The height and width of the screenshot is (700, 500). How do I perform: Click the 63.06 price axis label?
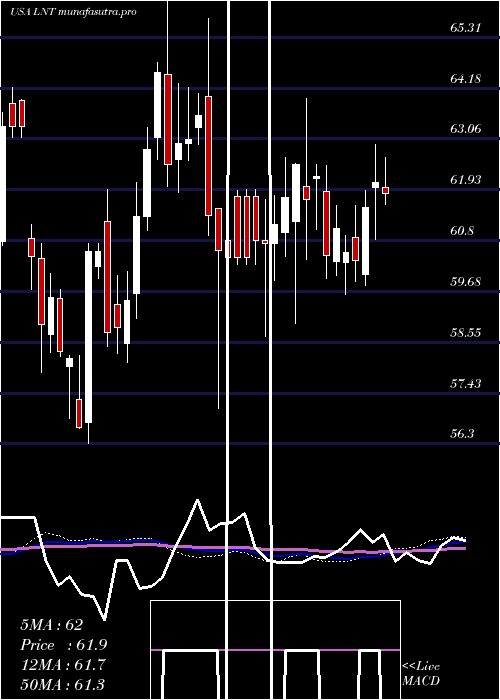[x=466, y=129]
